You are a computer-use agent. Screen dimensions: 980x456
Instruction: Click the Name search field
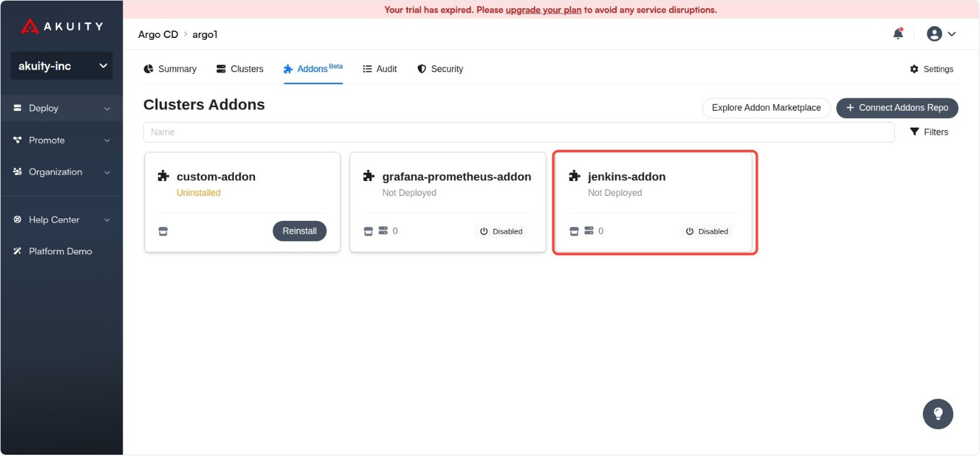coord(519,132)
